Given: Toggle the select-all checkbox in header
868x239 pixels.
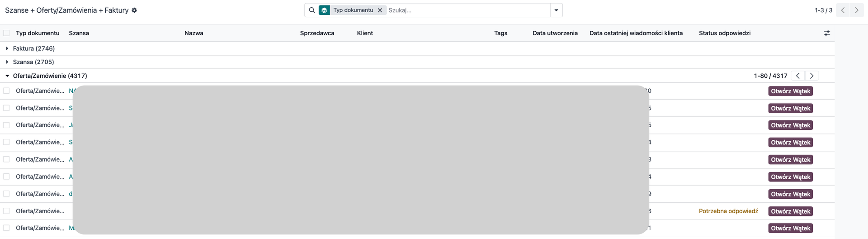Looking at the screenshot, I should point(6,33).
